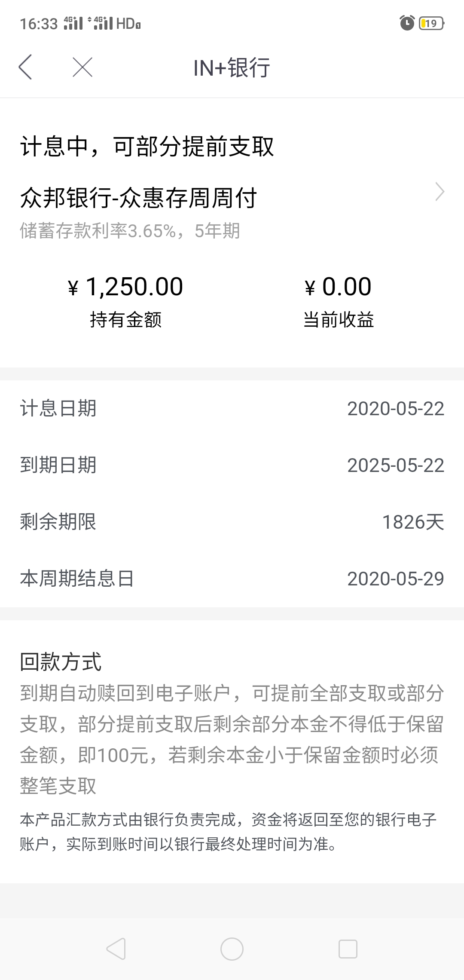Tap the alarm clock status icon
Screen dimensions: 464x980
click(407, 23)
